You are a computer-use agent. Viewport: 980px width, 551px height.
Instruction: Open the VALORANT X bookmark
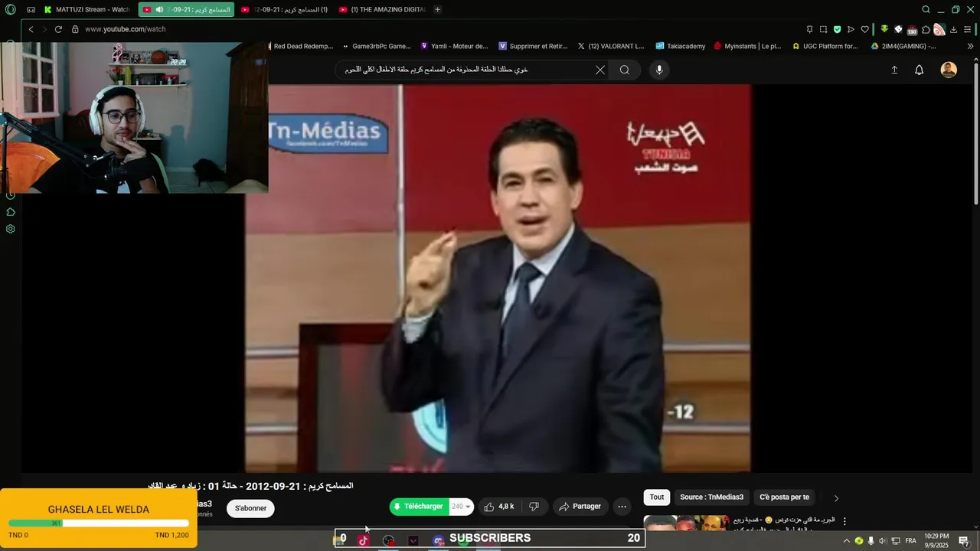pos(611,46)
